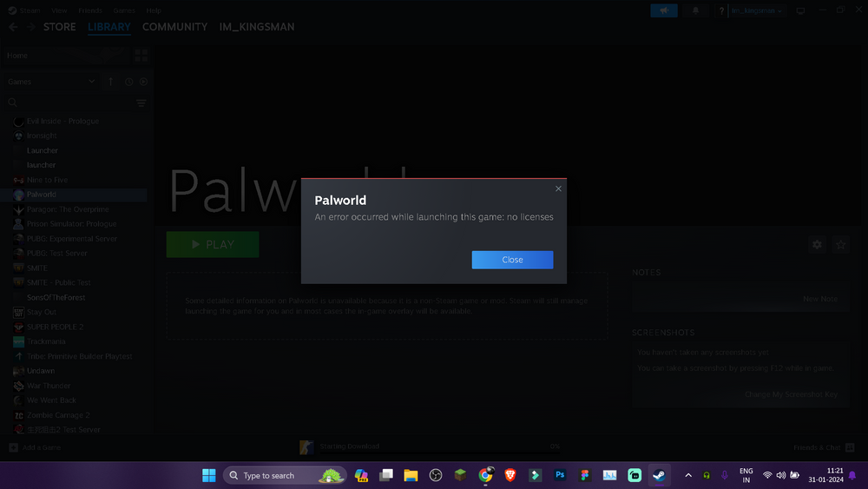868x489 pixels.
Task: Dismiss error dialog using the X icon
Action: click(558, 188)
